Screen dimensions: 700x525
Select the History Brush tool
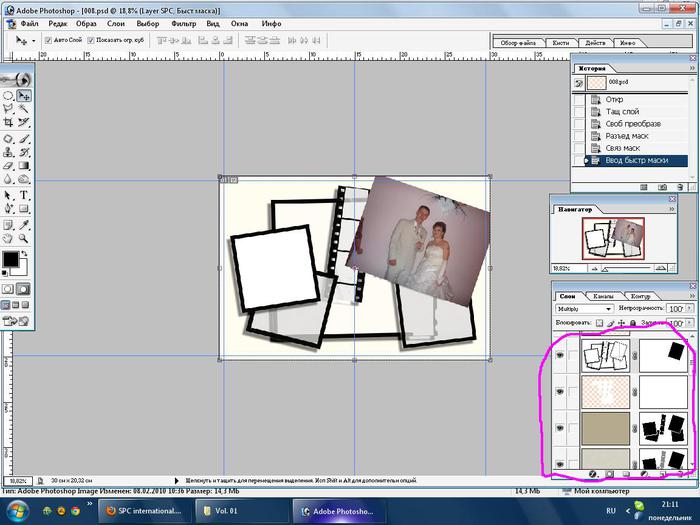point(23,152)
